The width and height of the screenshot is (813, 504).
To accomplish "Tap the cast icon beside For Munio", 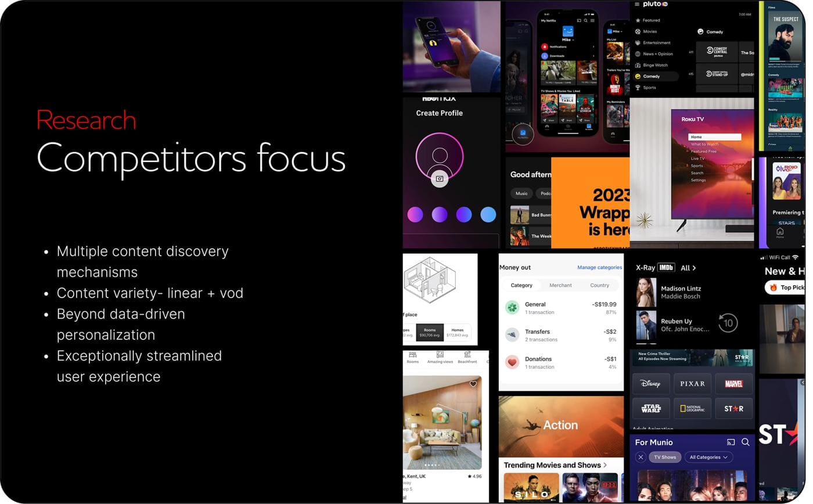I will [x=731, y=442].
